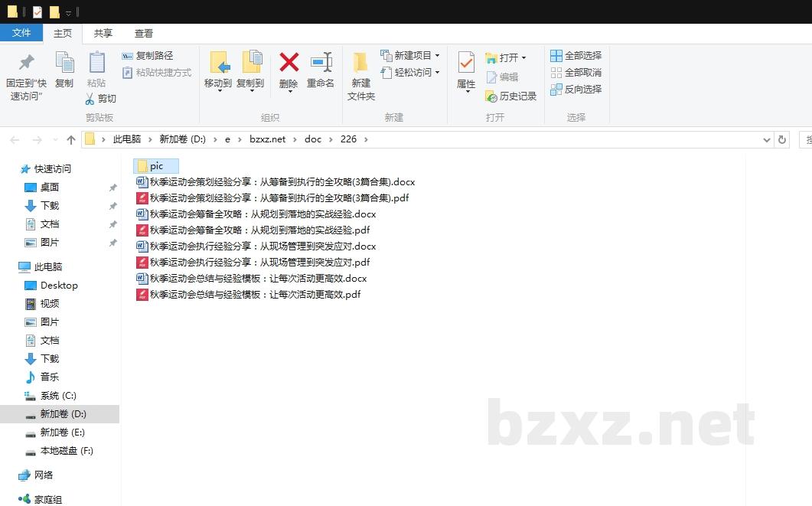
Task: Expand the address bar history dropdown arrow
Action: click(x=767, y=140)
